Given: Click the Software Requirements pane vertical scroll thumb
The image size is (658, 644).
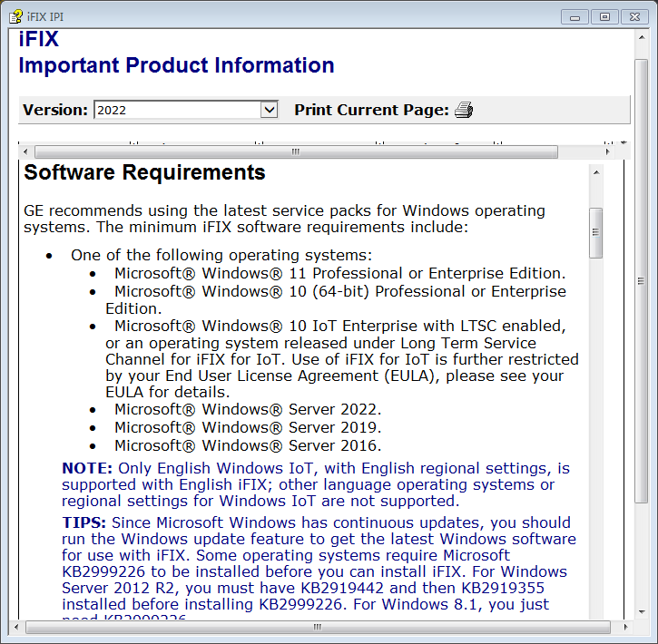Looking at the screenshot, I should (596, 233).
